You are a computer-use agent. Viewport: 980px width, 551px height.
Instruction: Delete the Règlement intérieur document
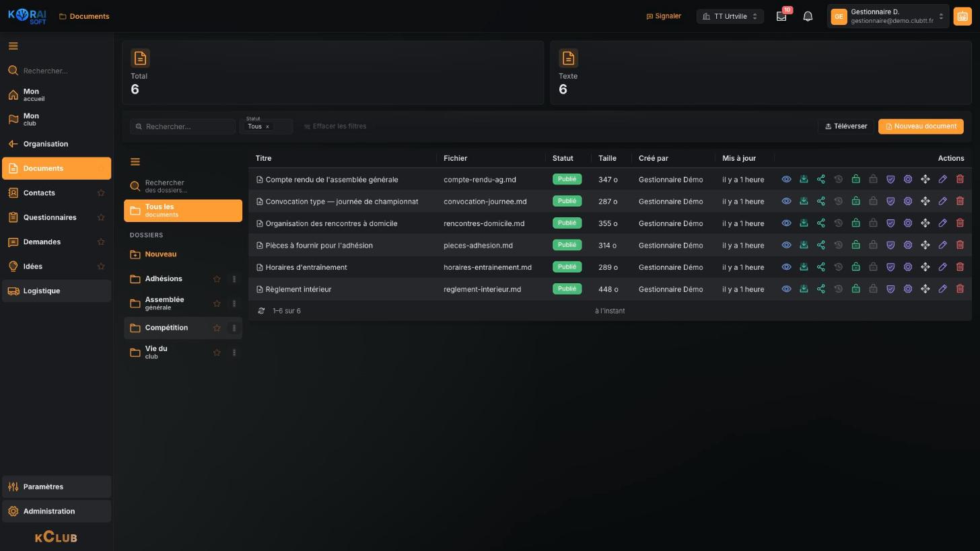tap(960, 289)
